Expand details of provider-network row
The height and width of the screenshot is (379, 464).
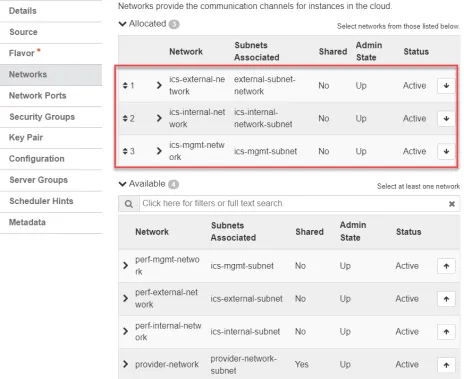[x=125, y=364]
